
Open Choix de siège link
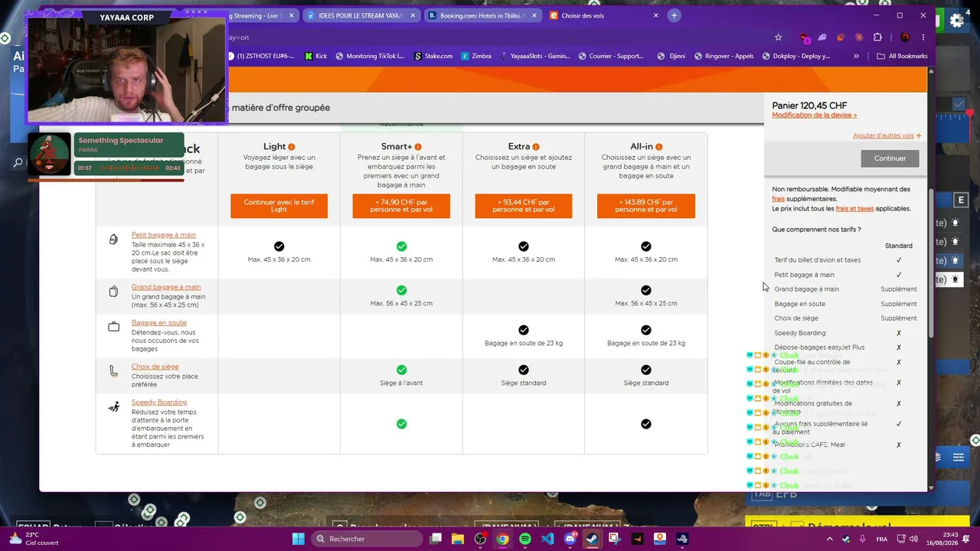click(155, 367)
